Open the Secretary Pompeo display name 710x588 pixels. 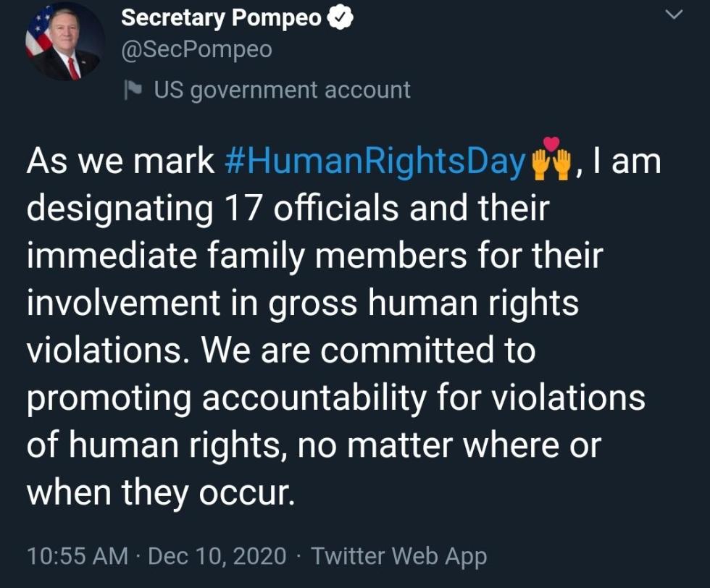coord(222,18)
